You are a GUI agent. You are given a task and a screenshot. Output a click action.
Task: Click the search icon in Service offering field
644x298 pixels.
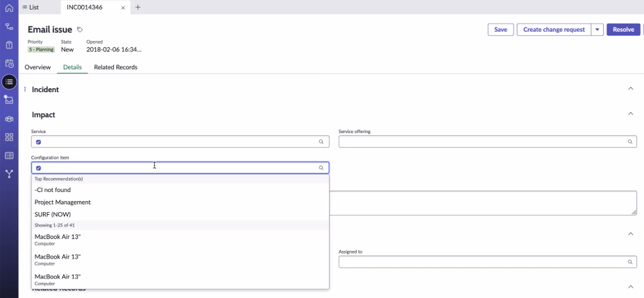[629, 142]
